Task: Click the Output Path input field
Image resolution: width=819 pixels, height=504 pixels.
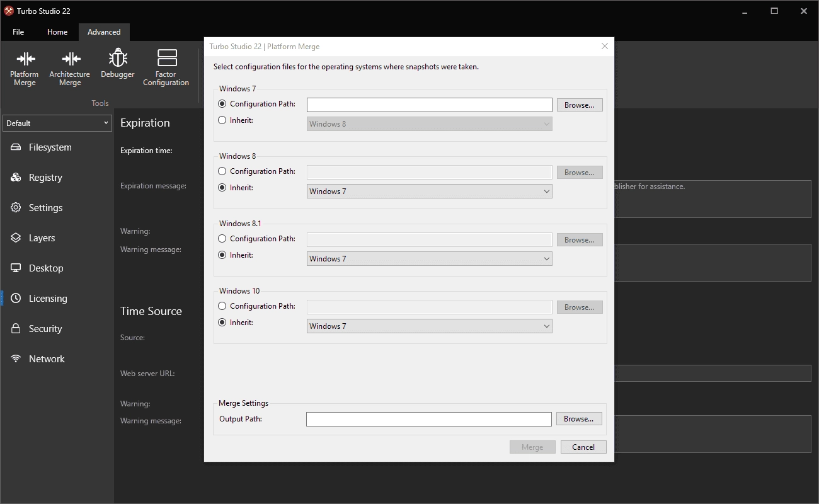Action: [429, 419]
